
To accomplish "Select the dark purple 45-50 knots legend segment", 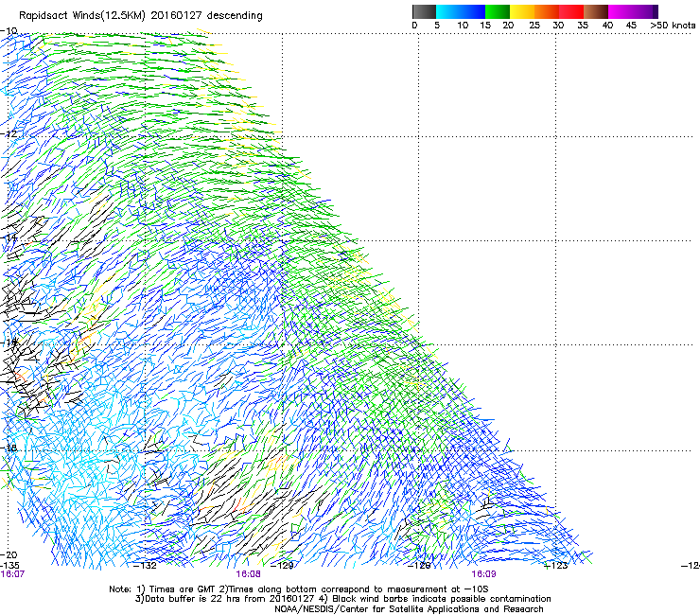I will click(645, 11).
